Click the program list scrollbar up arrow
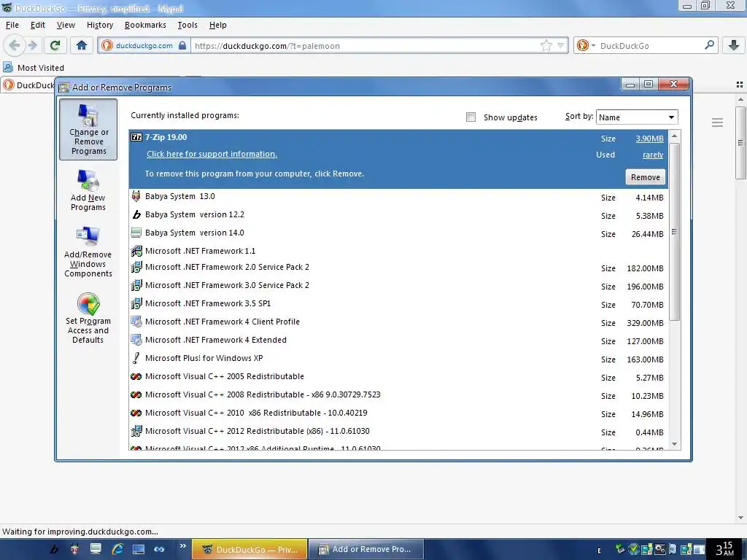This screenshot has width=747, height=560. 674,136
